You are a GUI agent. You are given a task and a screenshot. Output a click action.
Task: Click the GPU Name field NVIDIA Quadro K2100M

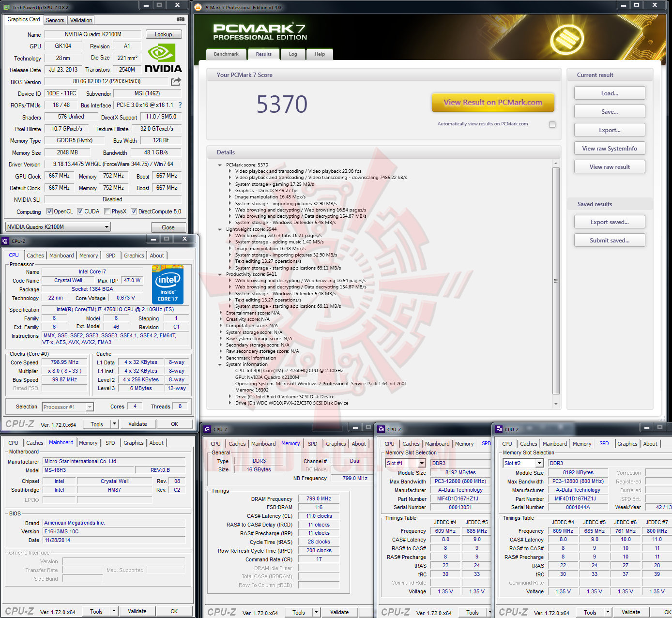[x=93, y=34]
